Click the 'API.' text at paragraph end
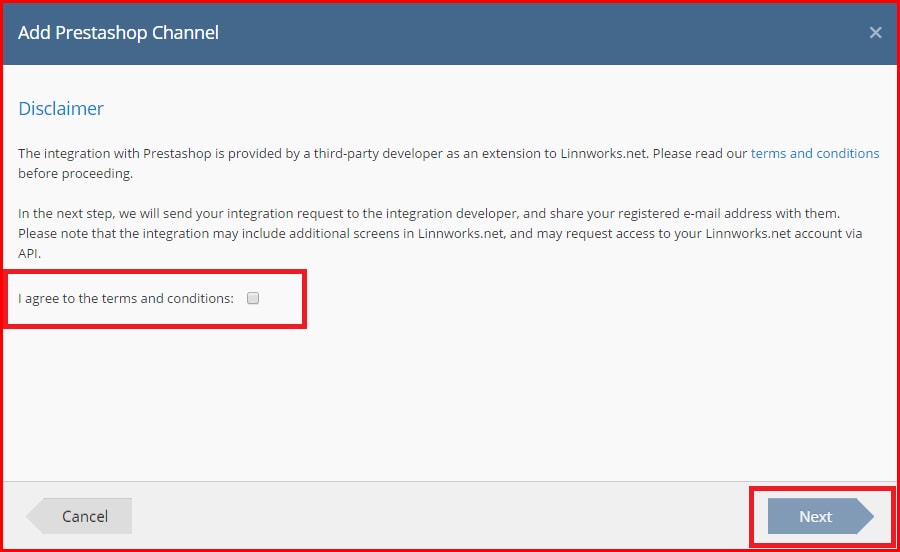This screenshot has height=552, width=900. point(29,254)
